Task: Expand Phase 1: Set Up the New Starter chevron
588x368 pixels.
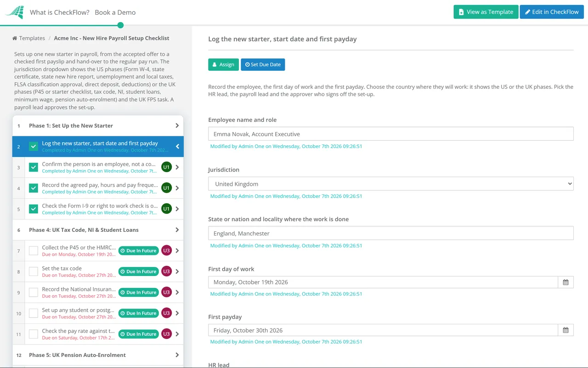Action: [x=177, y=126]
